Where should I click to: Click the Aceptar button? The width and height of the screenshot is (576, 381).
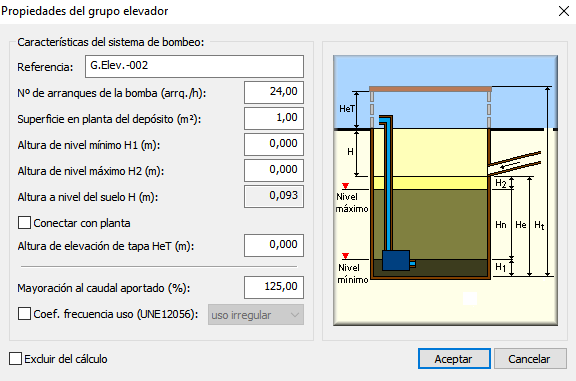(454, 359)
